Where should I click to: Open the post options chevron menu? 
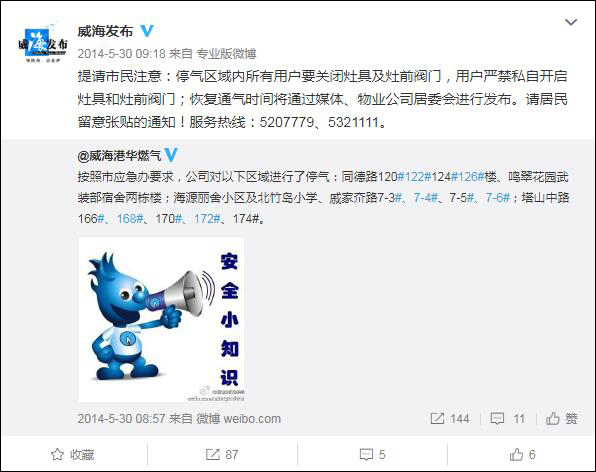(571, 22)
